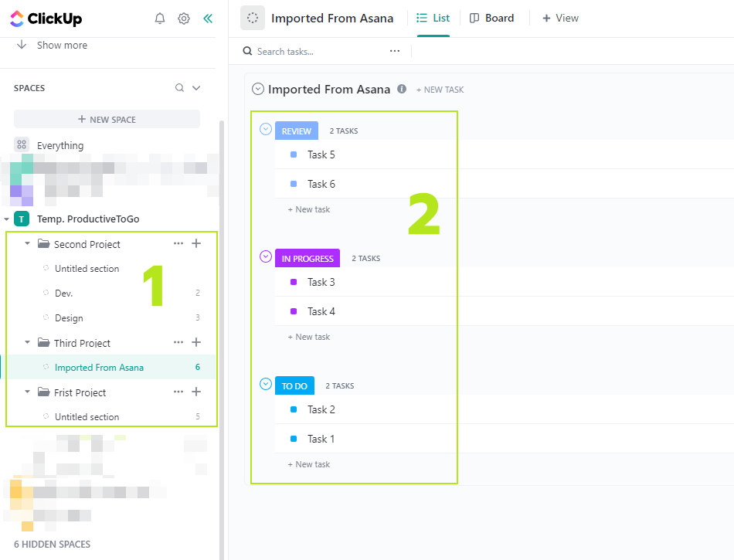The height and width of the screenshot is (560, 734).
Task: Click the ClickUp logo
Action: [46, 19]
